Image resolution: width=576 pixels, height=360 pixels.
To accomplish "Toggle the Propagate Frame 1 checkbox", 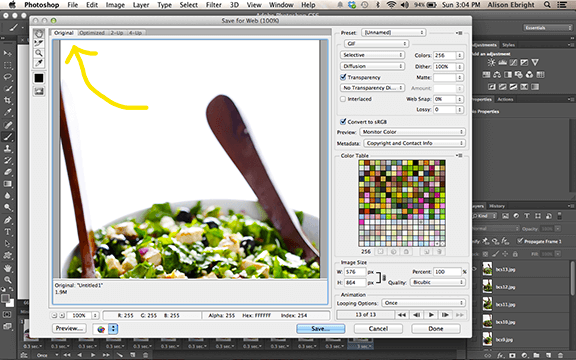I will click(519, 241).
